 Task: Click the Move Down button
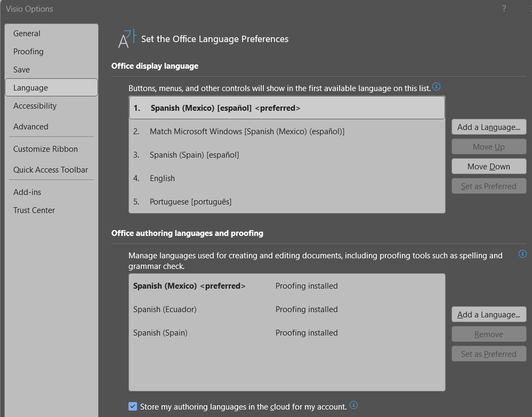coord(489,167)
